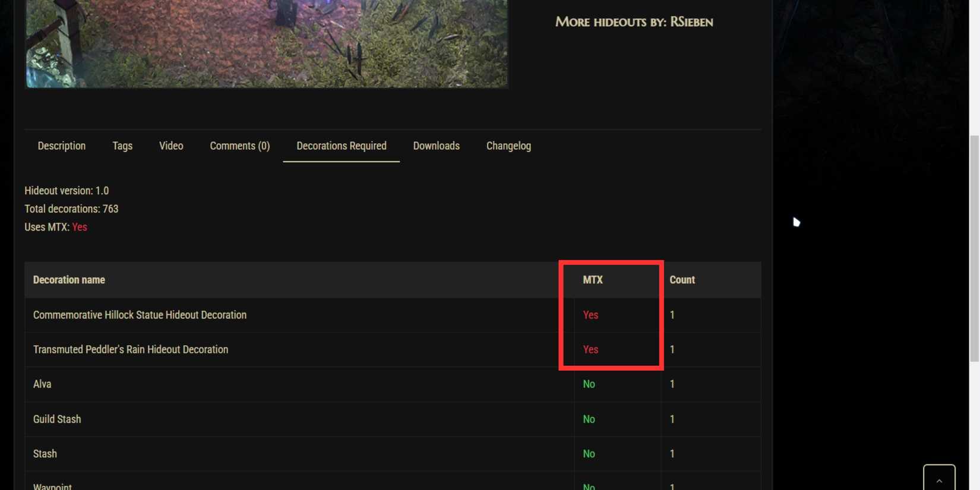Click No MTX value in Alva row
Viewport: 980px width, 490px height.
589,384
